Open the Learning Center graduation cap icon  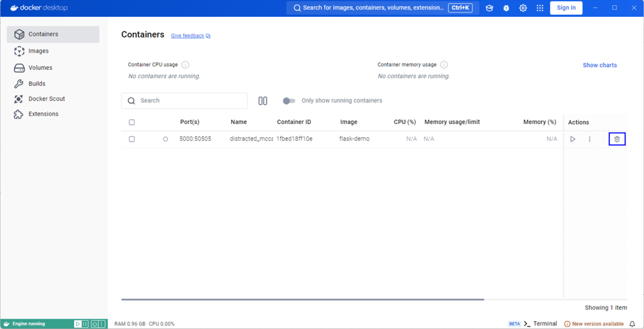[x=489, y=8]
